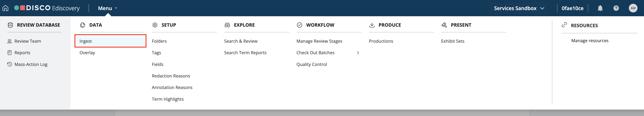Click the Mass-Action Log history icon
This screenshot has height=116, width=644.
[10, 64]
